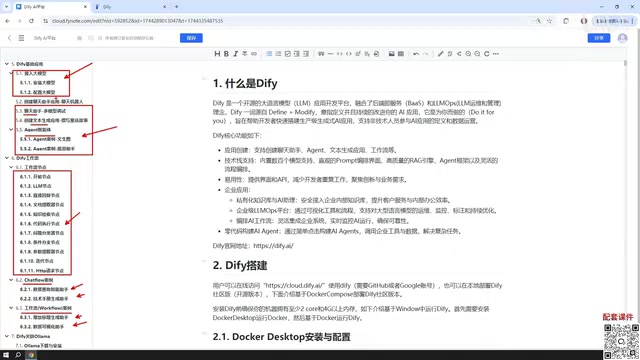Open Windows taskbar search
The width and height of the screenshot is (640, 360).
[x=18, y=355]
